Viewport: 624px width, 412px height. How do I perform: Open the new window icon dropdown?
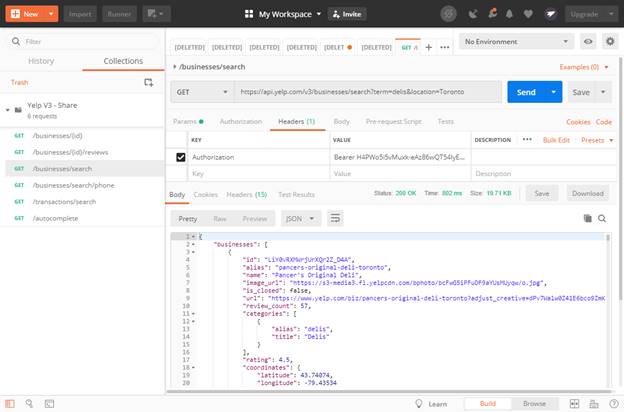(156, 14)
